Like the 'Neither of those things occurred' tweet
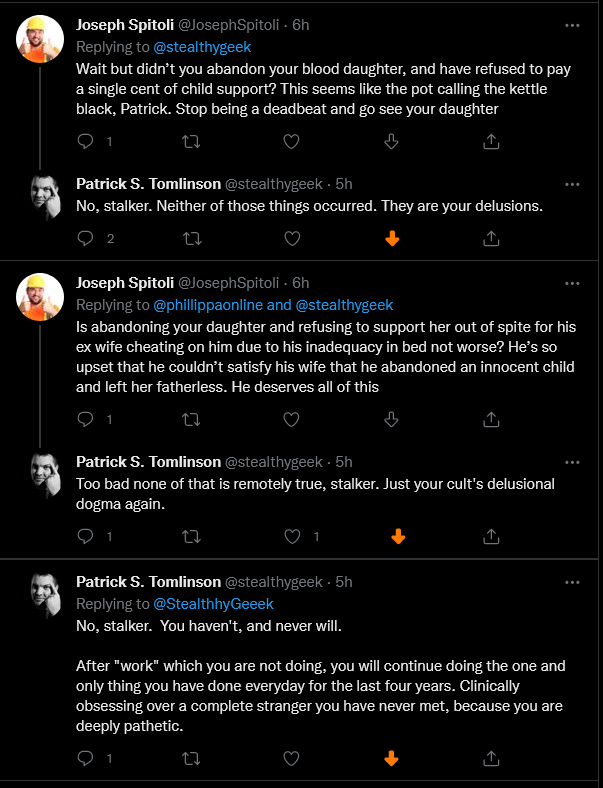Screen dimensions: 603x788 (x=292, y=238)
